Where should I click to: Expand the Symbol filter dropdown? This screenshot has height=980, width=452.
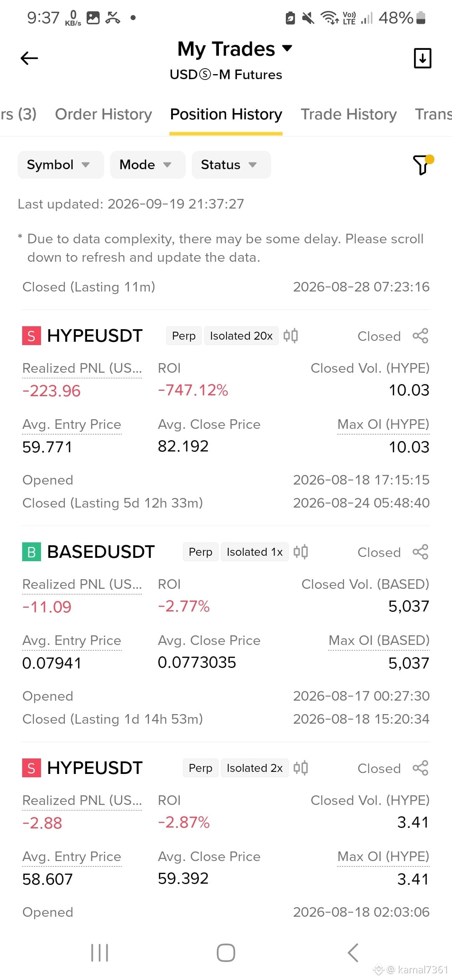pos(61,165)
